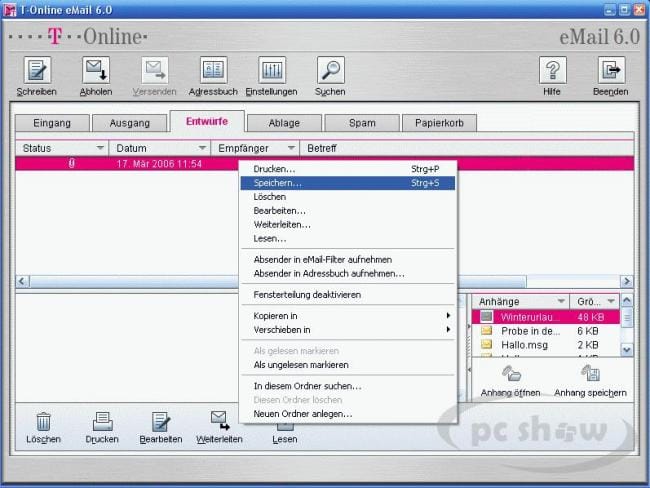
Task: Click the Betreff column header
Action: [466, 148]
